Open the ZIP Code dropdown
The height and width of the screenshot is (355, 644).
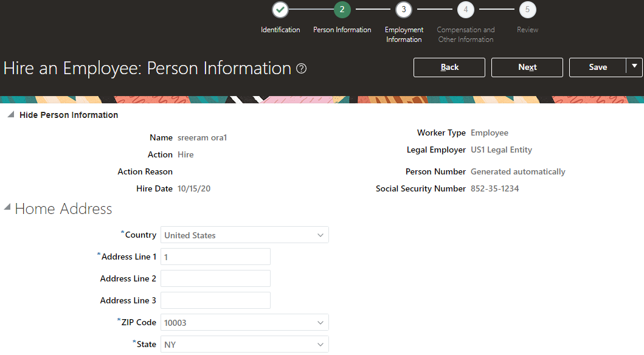coord(320,322)
